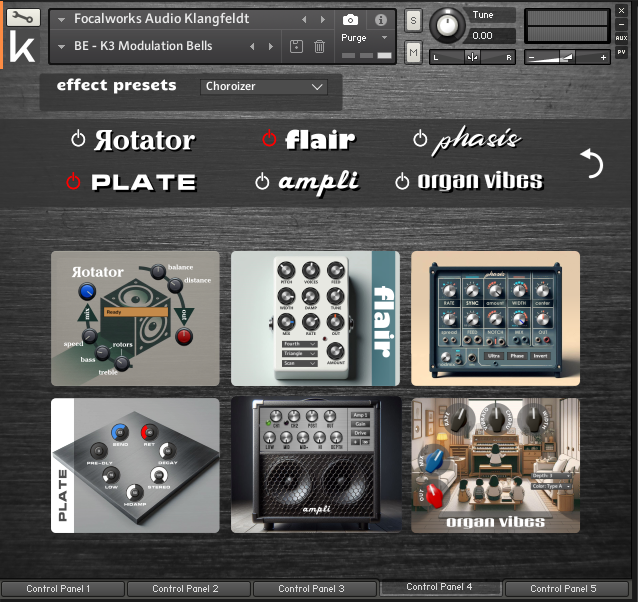The height and width of the screenshot is (602, 638).
Task: Switch to Control Panel 5 tab
Action: [563, 589]
